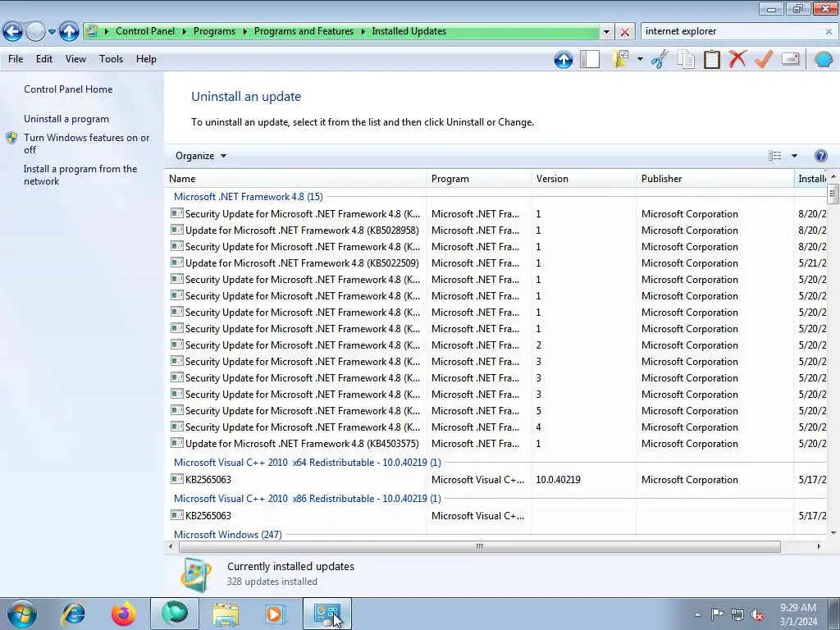Click the vertical scrollbar down arrow
Viewport: 840px width, 630px height.
(833, 533)
